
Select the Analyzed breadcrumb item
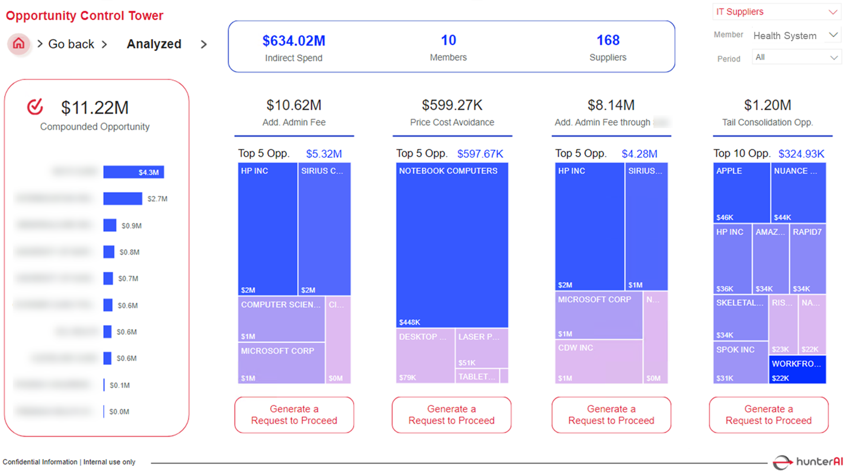tap(154, 44)
